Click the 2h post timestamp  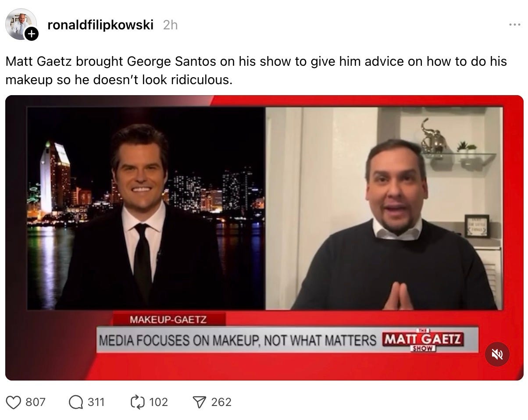[170, 25]
